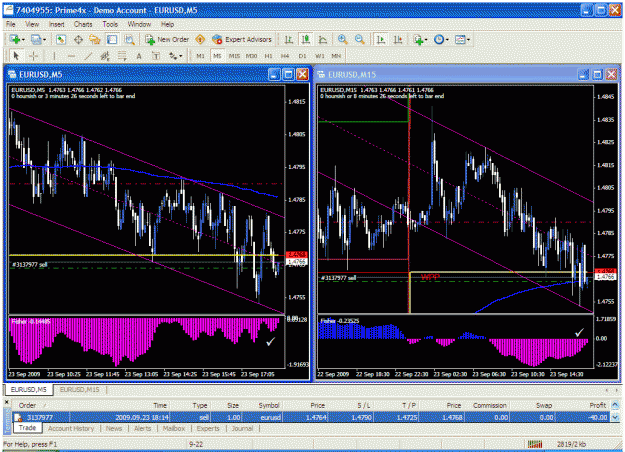Open the Account History terminal tab
The width and height of the screenshot is (625, 452).
coord(71,428)
